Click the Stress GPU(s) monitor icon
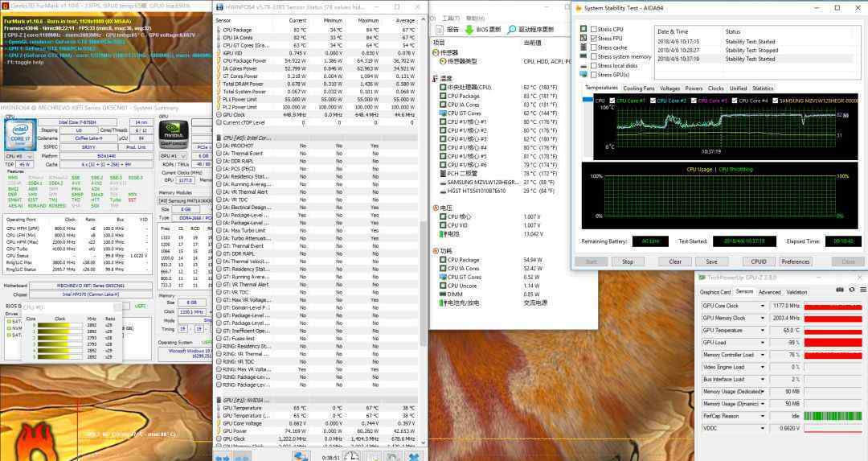 click(583, 74)
